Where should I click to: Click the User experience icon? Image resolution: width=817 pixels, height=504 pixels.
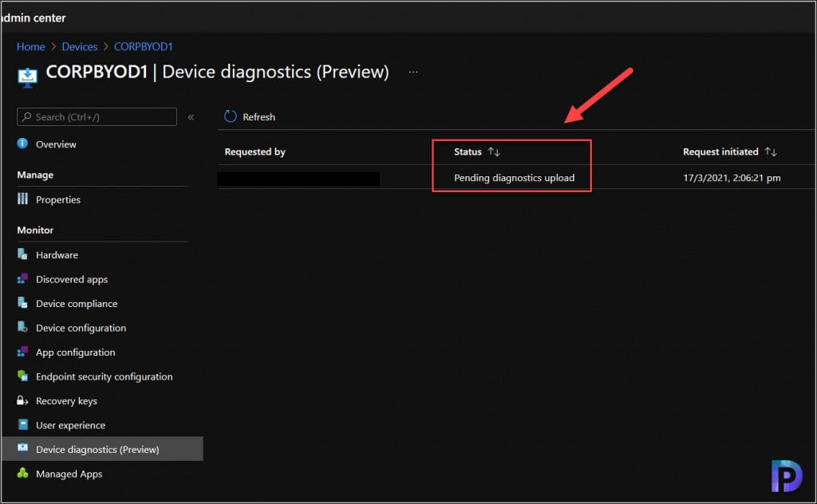(x=22, y=424)
